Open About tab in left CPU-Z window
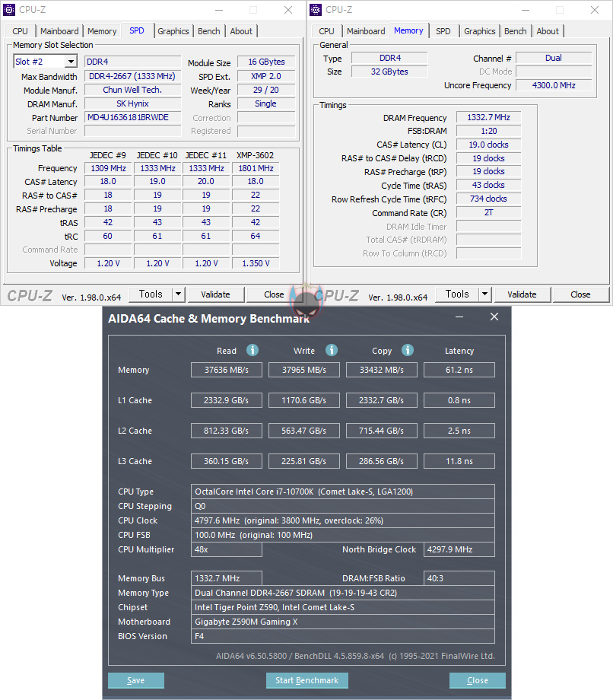613x700 pixels. tap(241, 31)
